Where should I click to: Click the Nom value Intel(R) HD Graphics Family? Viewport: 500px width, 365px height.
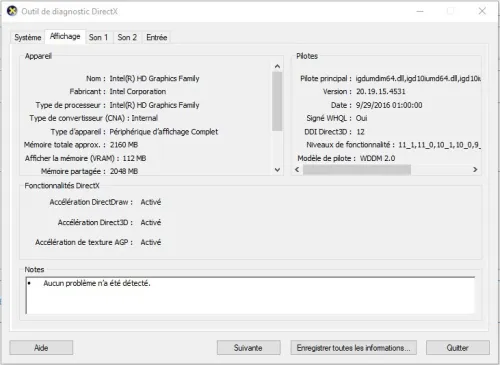click(x=154, y=78)
